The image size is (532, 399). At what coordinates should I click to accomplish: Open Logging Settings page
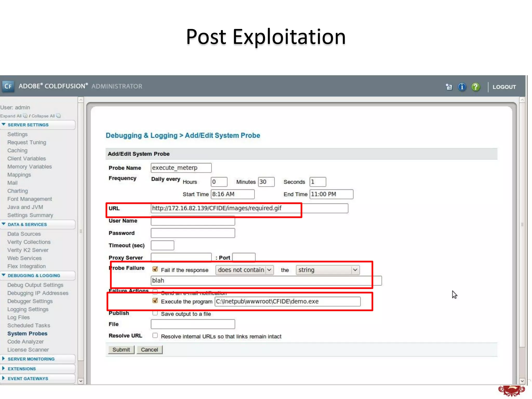pos(28,309)
